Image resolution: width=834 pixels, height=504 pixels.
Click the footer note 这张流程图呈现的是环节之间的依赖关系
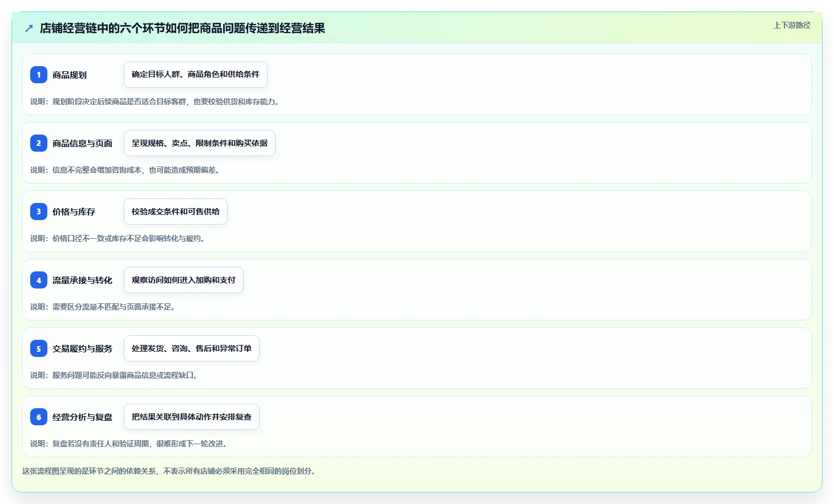tap(169, 471)
